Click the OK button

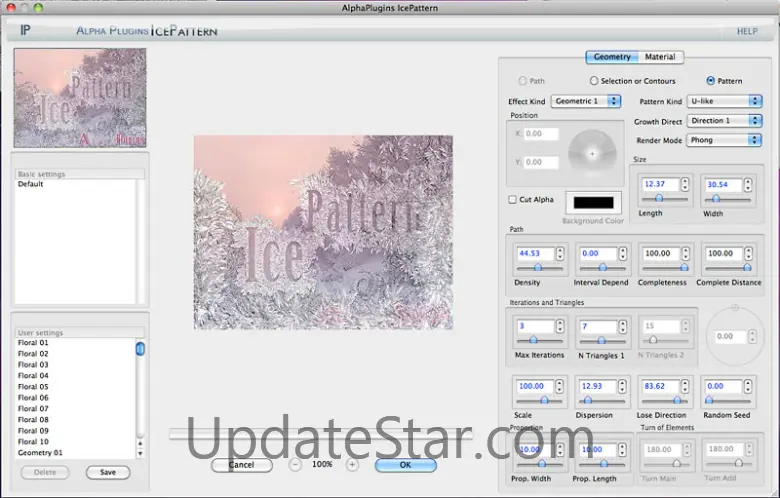[x=405, y=465]
